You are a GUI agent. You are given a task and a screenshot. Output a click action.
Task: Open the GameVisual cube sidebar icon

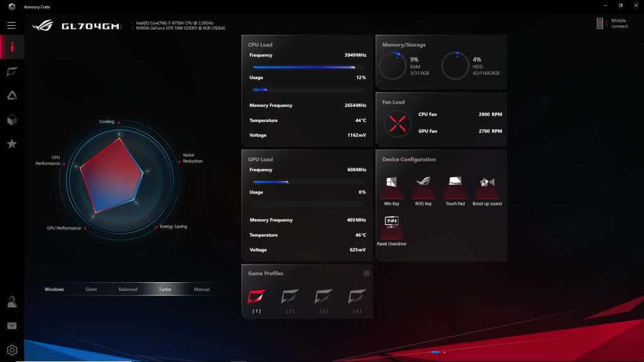click(12, 120)
